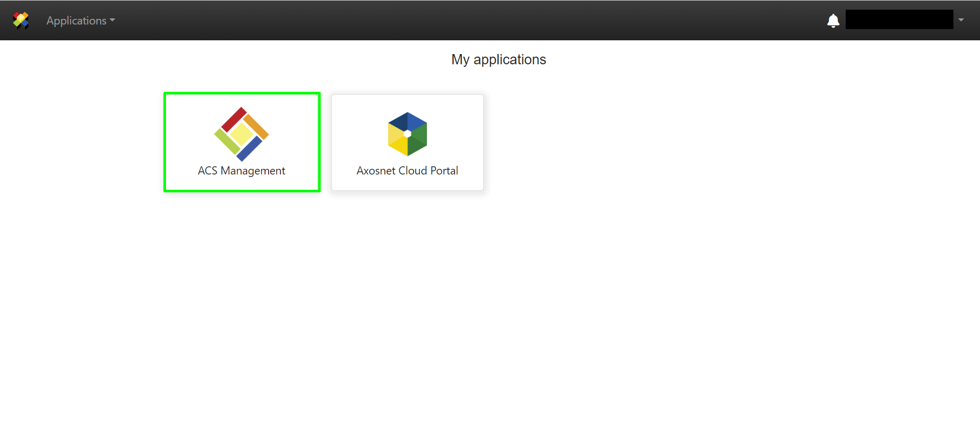
Task: Click the blacked-out username in the navbar
Action: pyautogui.click(x=899, y=19)
